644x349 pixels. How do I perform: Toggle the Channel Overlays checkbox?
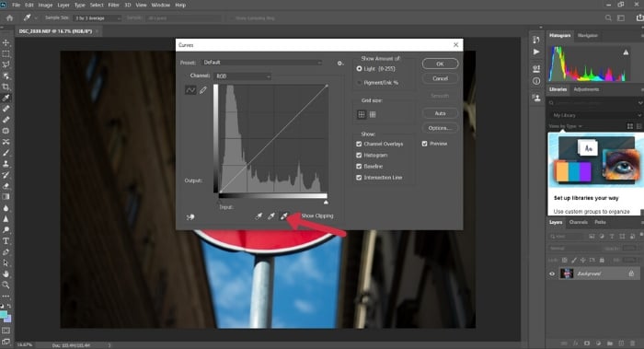point(359,144)
